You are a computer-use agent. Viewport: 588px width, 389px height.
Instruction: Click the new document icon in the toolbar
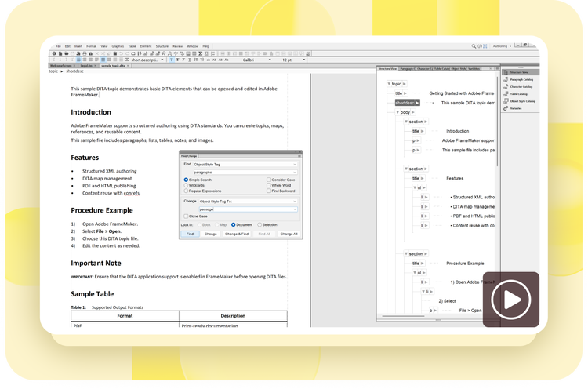click(60, 53)
